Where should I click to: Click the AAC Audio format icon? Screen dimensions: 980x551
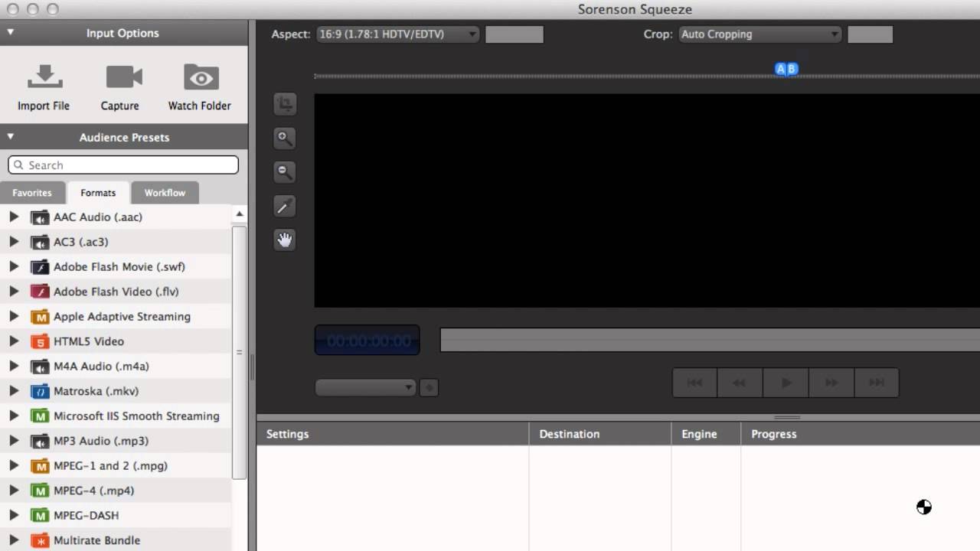[40, 217]
